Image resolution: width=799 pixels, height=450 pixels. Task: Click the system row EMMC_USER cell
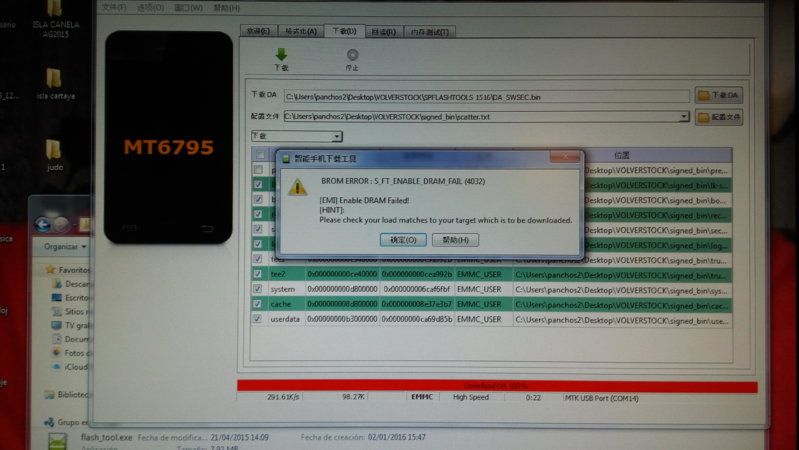coord(479,289)
